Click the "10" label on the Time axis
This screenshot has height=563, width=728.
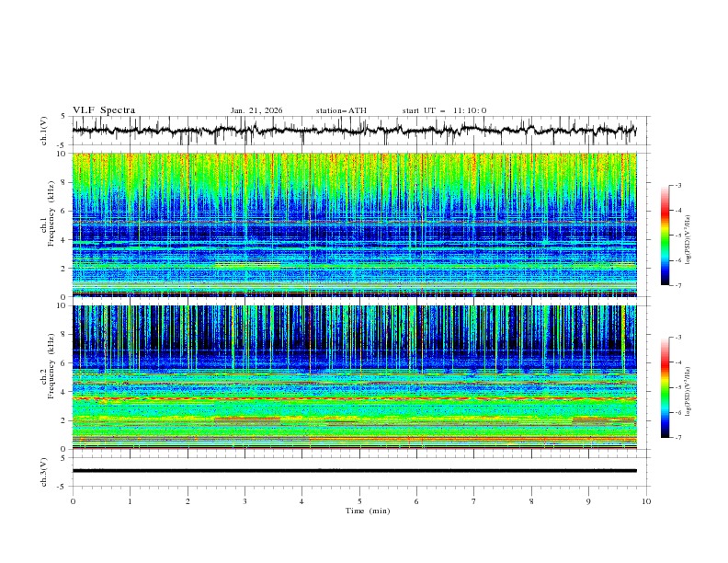(646, 501)
